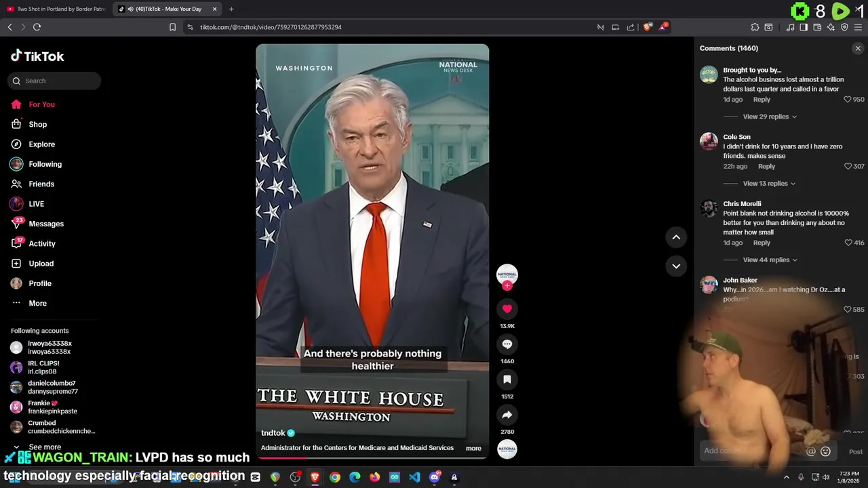Open the Shop page
The image size is (868, 488).
click(x=28, y=124)
